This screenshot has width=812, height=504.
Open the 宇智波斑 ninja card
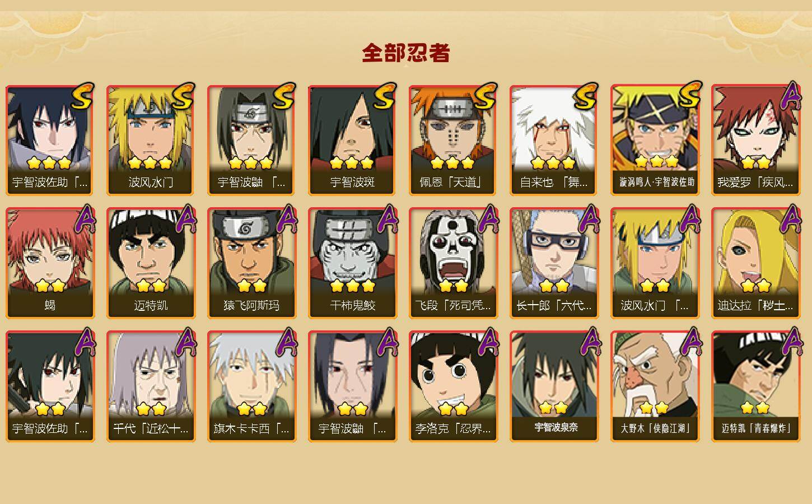(352, 140)
